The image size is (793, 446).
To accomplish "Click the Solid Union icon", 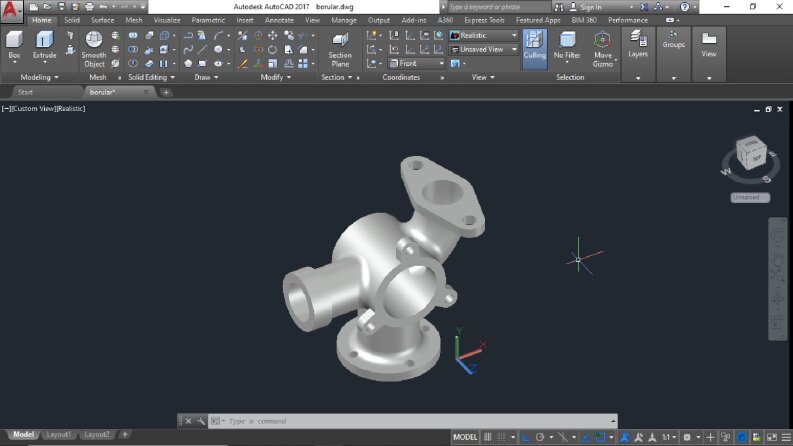I will tap(133, 35).
